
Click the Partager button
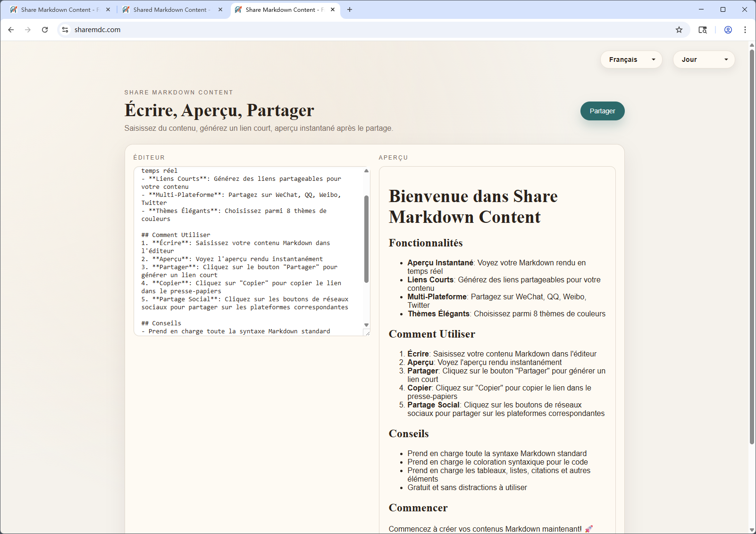(x=603, y=111)
